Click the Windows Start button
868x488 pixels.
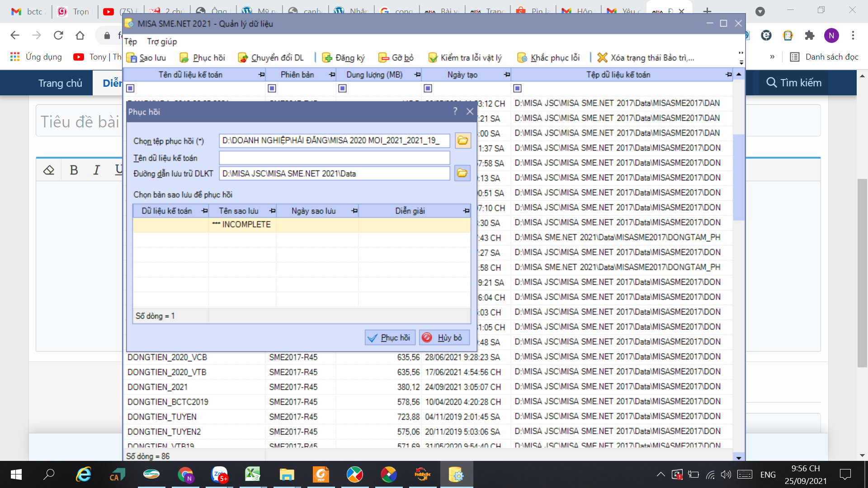pos(16,474)
